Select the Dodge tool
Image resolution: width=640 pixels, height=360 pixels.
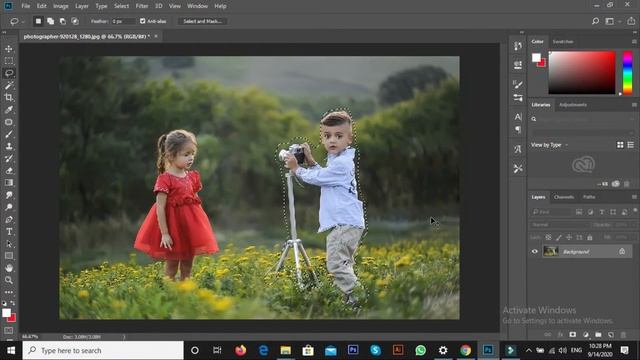(x=9, y=207)
